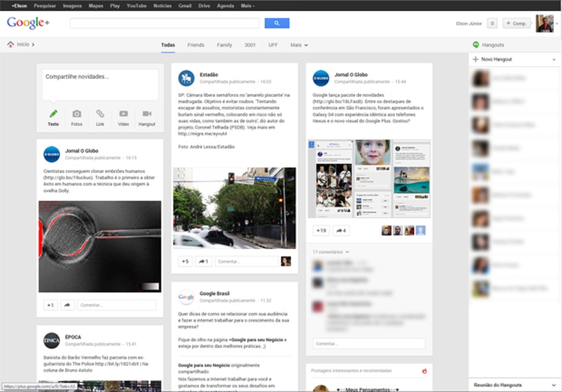The height and width of the screenshot is (392, 562).
Task: Click the Comp. share button near the profile
Action: (517, 23)
